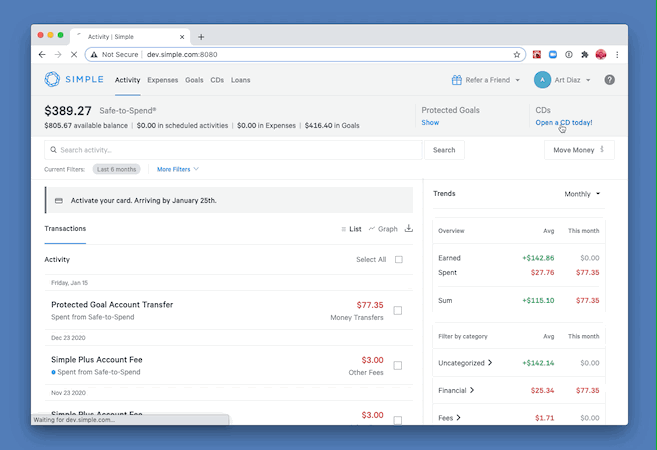Bookmark page with star icon
Screen dimensions: 657x450
[x=517, y=54]
